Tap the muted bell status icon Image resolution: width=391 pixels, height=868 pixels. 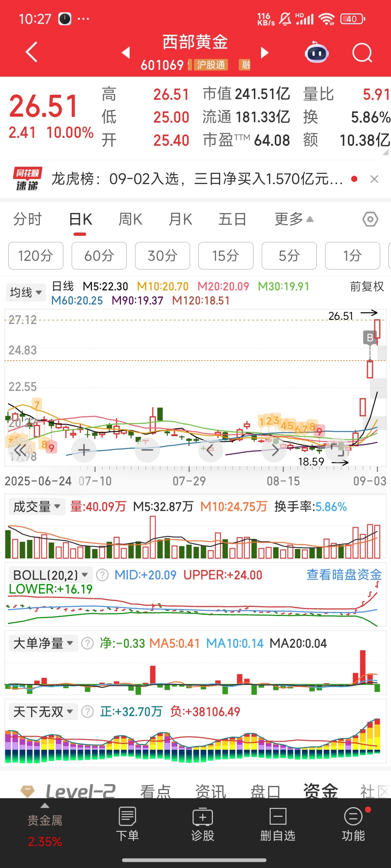285,19
